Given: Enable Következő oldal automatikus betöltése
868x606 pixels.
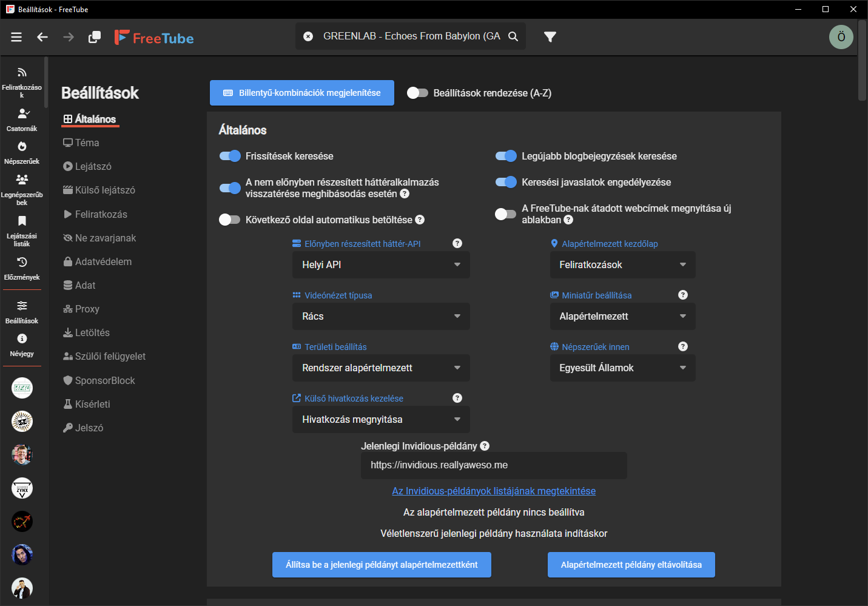Looking at the screenshot, I should (230, 220).
